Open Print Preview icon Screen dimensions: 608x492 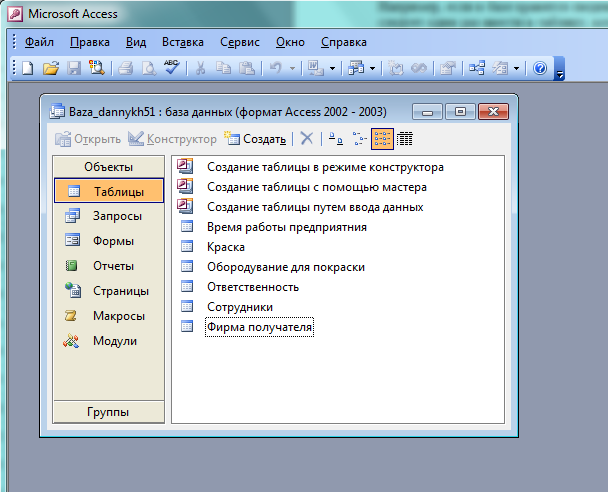click(x=149, y=68)
